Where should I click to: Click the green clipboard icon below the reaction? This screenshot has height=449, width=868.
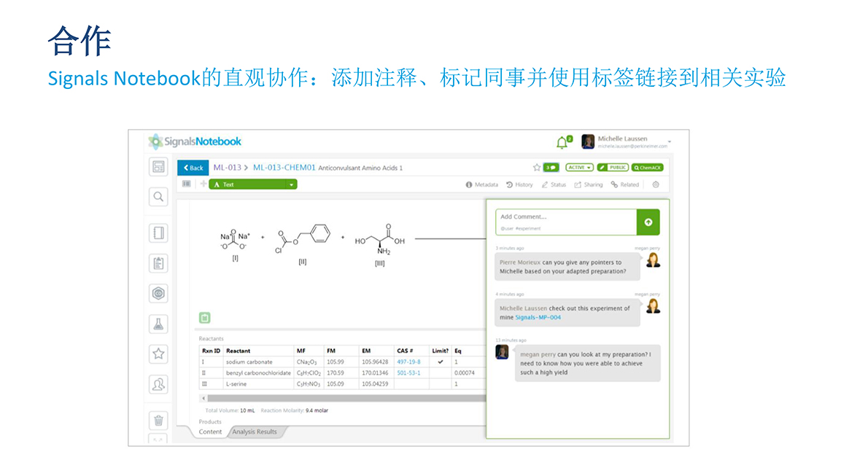click(204, 317)
